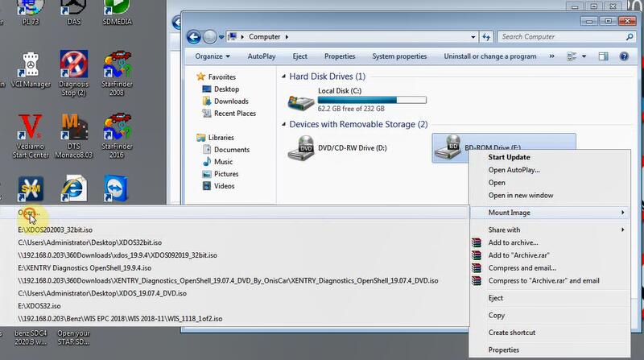Open the address bar history dropdown
This screenshot has height=360, width=644.
coord(473,37)
